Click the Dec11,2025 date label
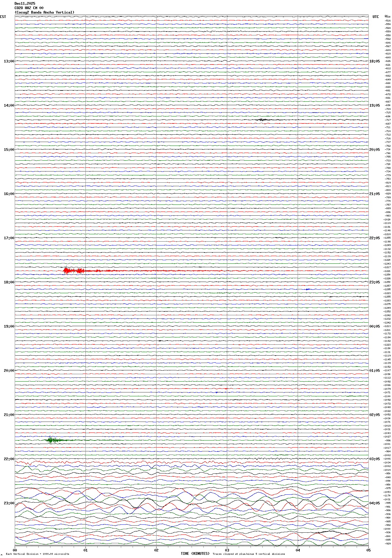Viewport: 392px width, 558px height. [x=25, y=4]
